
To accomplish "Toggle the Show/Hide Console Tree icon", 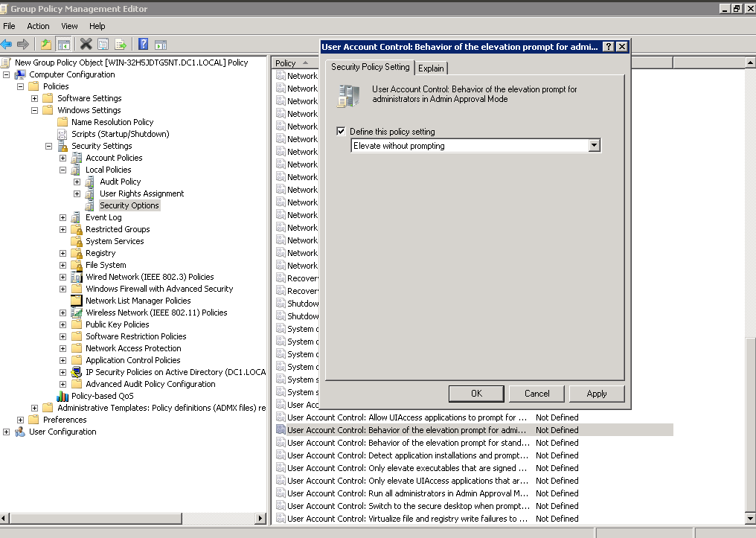I will (x=64, y=44).
